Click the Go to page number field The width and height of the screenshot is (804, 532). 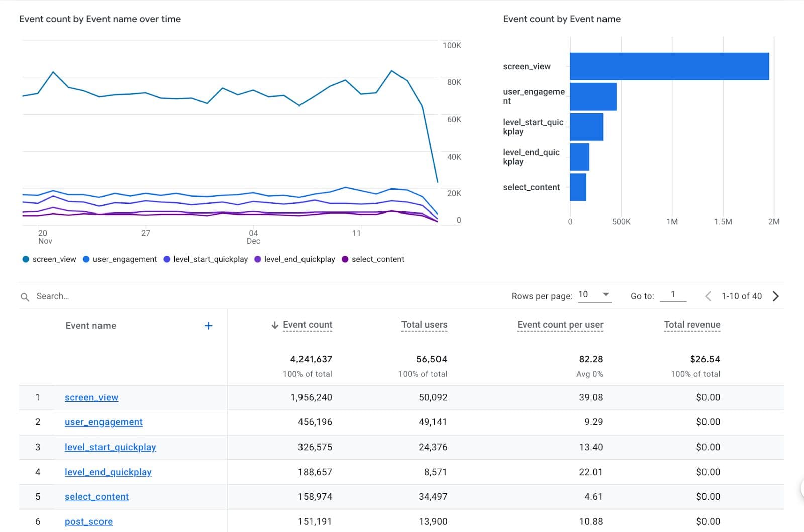pyautogui.click(x=673, y=295)
